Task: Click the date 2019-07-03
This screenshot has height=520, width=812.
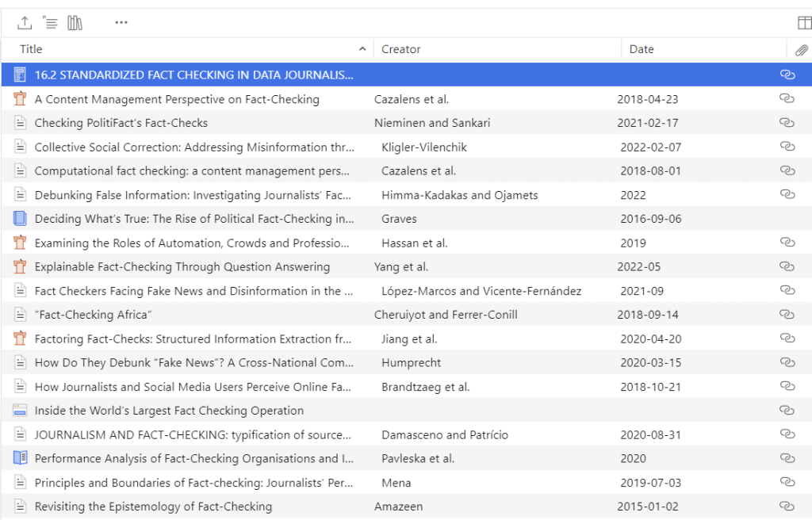Action: pyautogui.click(x=651, y=483)
